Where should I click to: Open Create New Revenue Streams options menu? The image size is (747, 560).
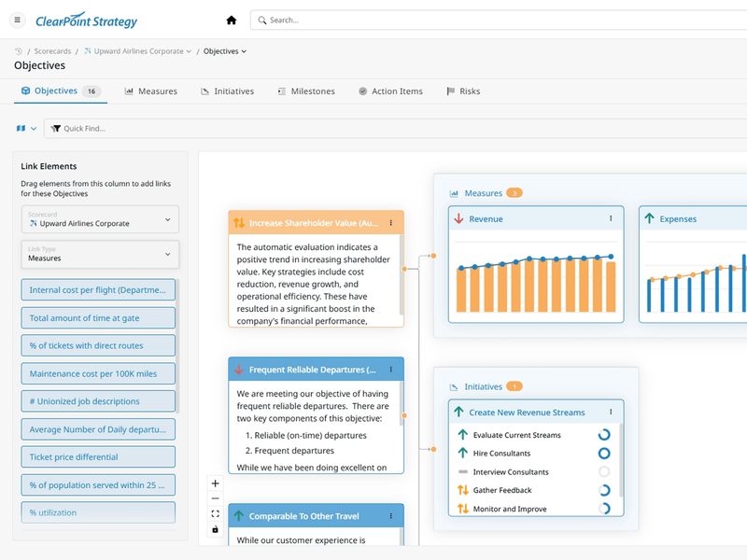pyautogui.click(x=611, y=412)
